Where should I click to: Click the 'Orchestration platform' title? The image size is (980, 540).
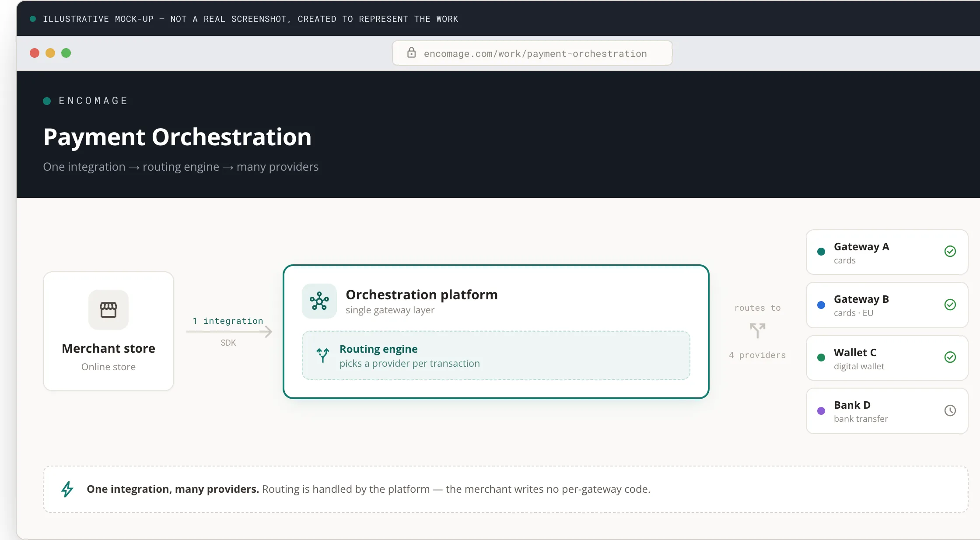(x=422, y=295)
